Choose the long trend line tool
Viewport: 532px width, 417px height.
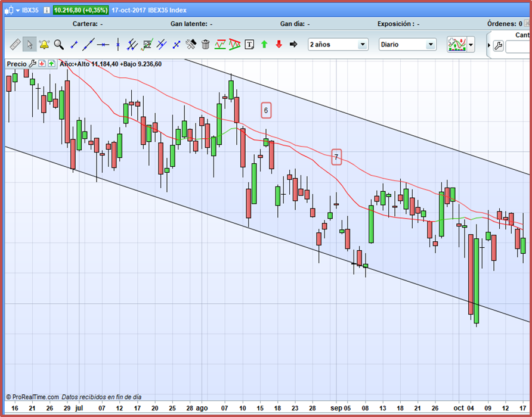click(x=88, y=45)
